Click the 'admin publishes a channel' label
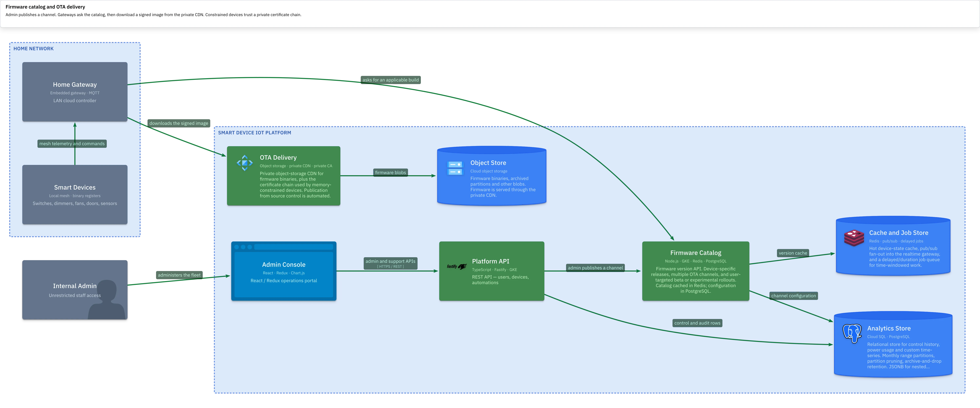 [x=595, y=268]
